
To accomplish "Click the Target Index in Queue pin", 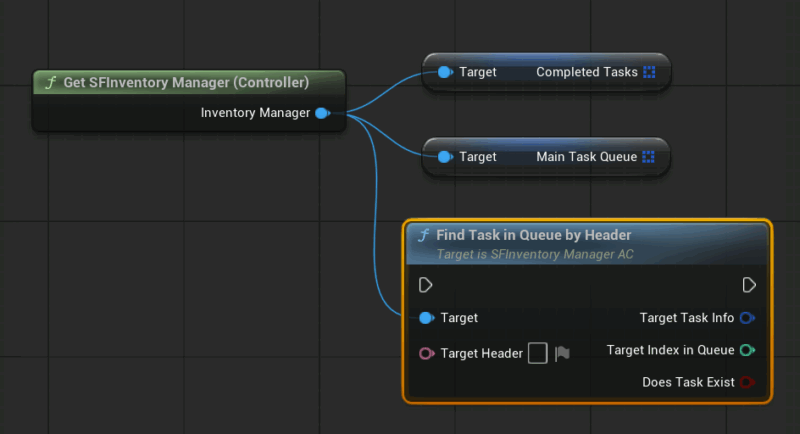I will click(747, 350).
